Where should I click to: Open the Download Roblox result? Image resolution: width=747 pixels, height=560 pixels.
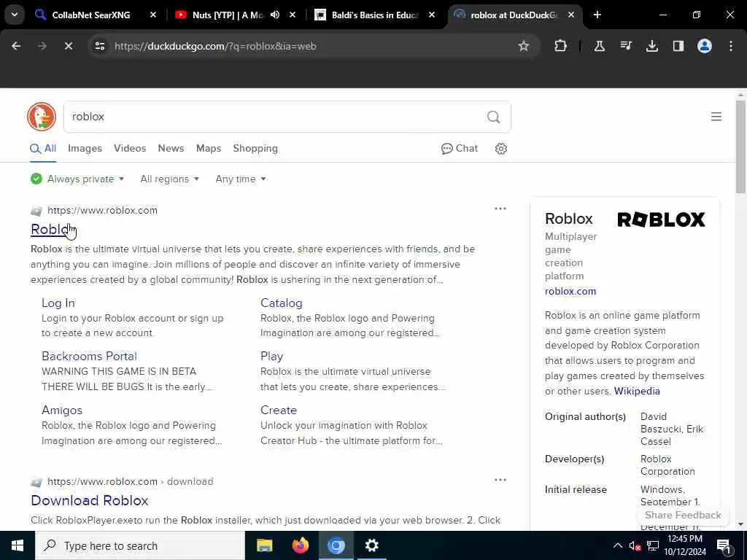[x=90, y=501]
